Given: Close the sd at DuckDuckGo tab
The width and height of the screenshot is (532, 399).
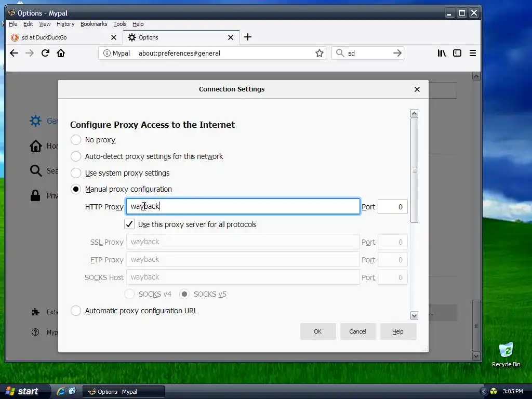Looking at the screenshot, I should click(114, 37).
